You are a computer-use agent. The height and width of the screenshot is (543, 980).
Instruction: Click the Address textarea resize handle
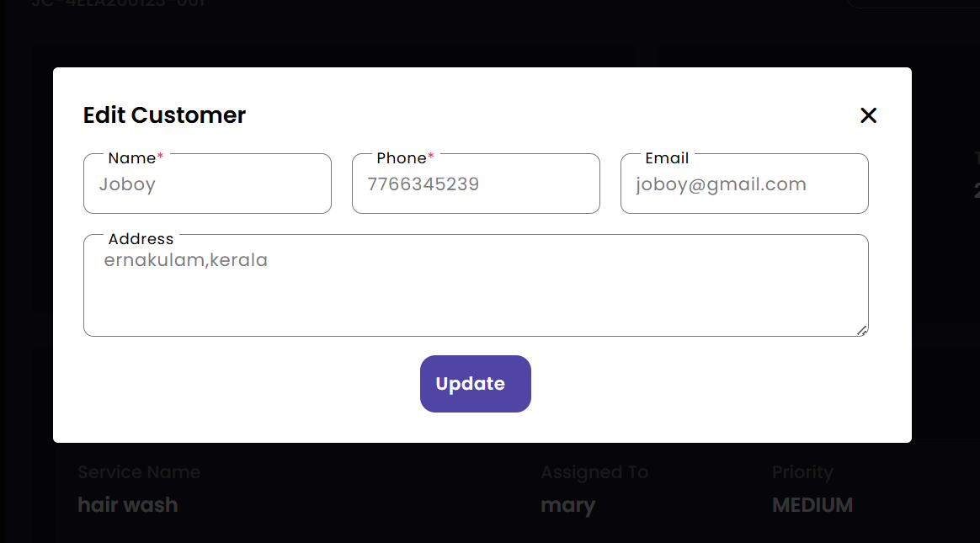click(862, 331)
